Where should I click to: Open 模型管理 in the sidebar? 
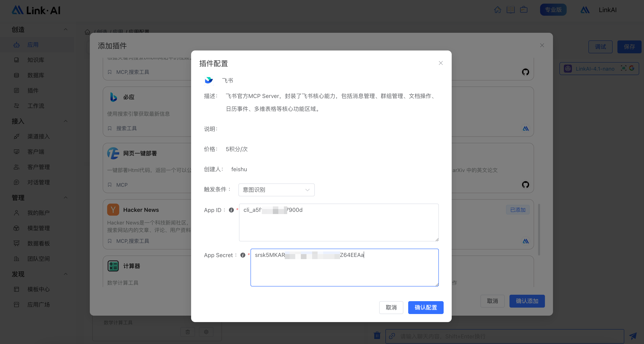pos(37,228)
